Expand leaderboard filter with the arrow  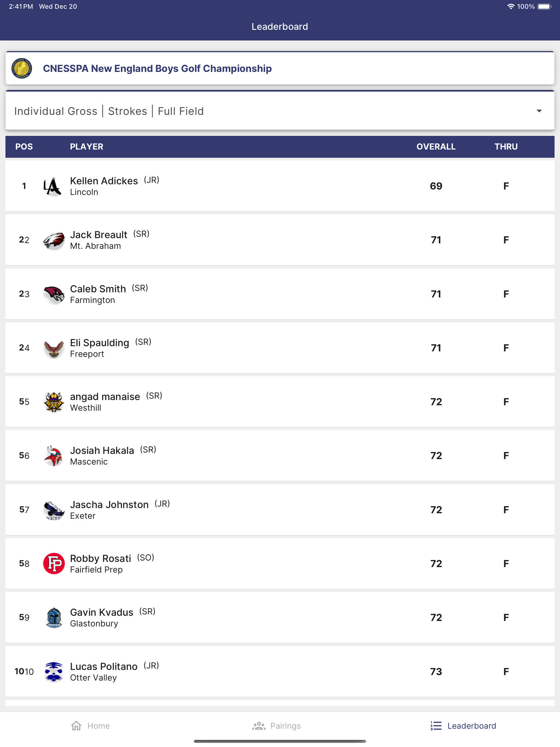click(539, 111)
